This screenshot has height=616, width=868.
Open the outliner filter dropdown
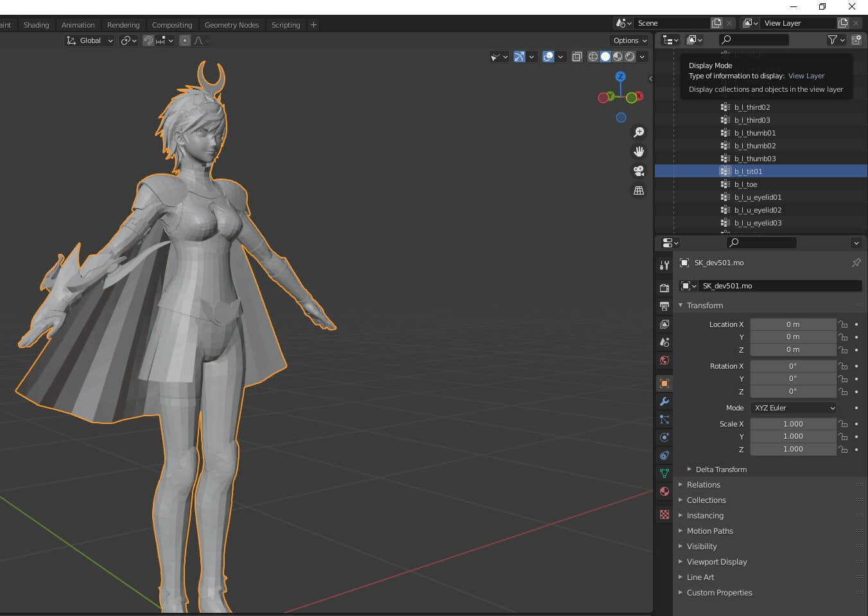(836, 40)
